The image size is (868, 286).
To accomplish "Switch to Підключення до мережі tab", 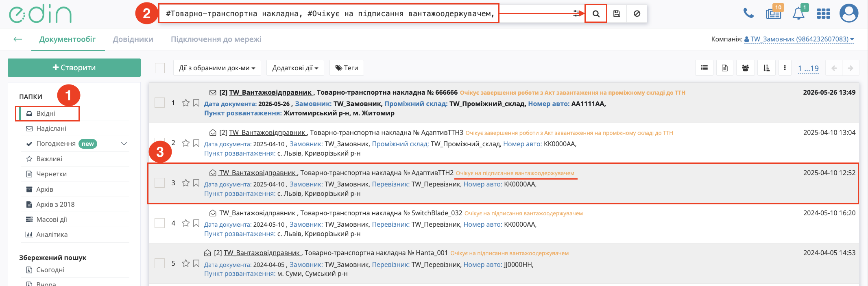I will pos(216,39).
